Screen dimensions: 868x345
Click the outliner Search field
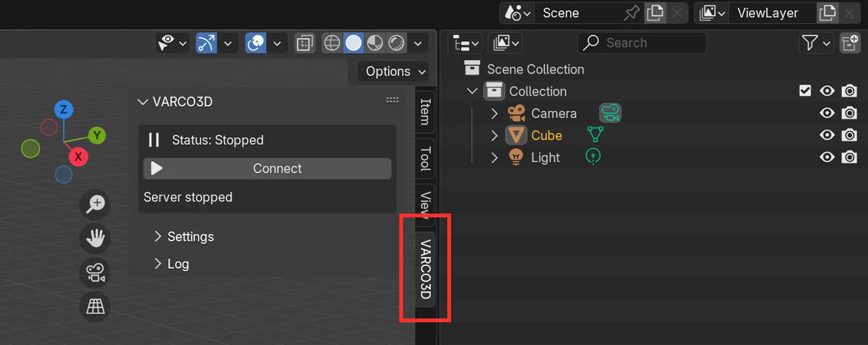(x=642, y=43)
